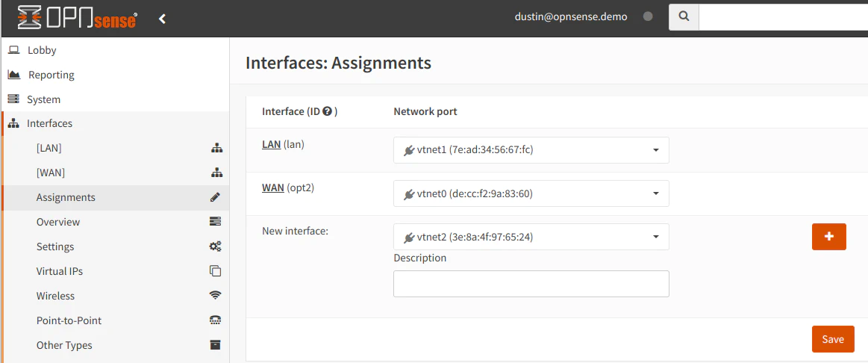Click the plus button to add interface
Screen dimensions: 868x363
pyautogui.click(x=828, y=236)
